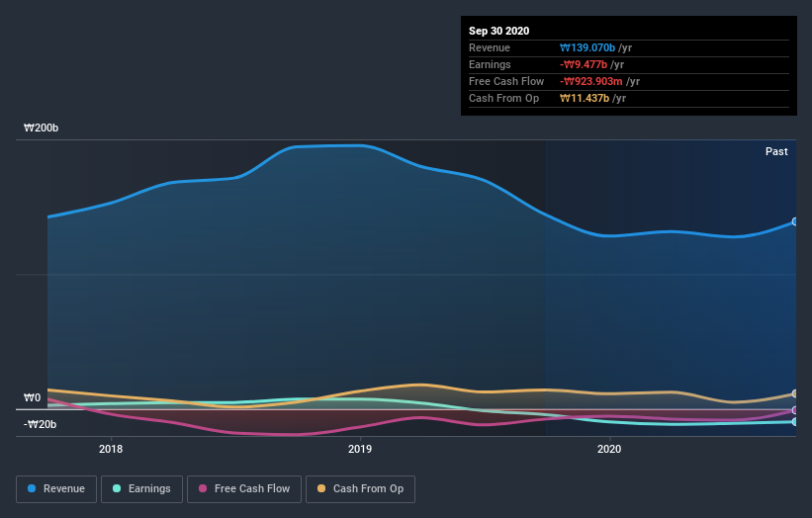Click the Sep 30 2020 tooltip date
Image resolution: width=812 pixels, height=518 pixels.
coord(498,31)
